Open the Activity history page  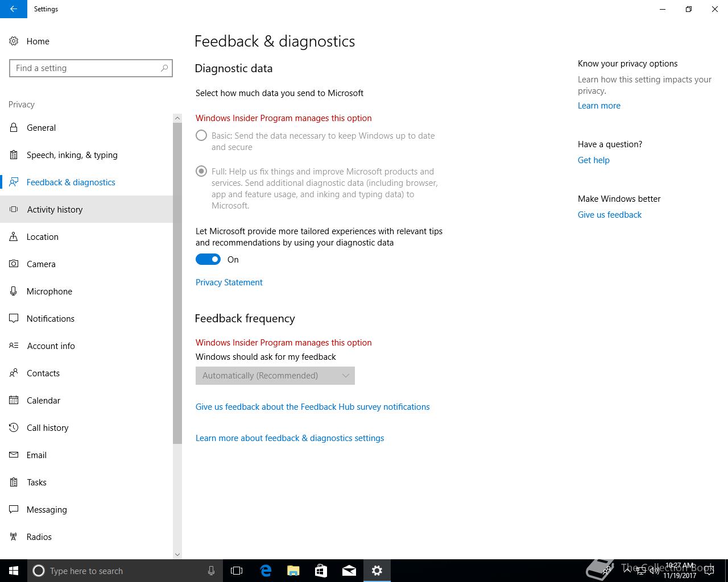click(x=86, y=209)
